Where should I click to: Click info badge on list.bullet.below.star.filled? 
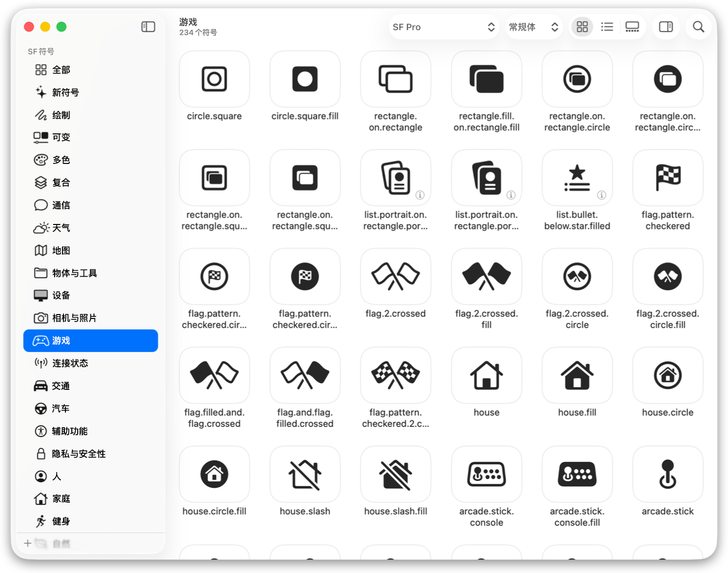click(602, 195)
